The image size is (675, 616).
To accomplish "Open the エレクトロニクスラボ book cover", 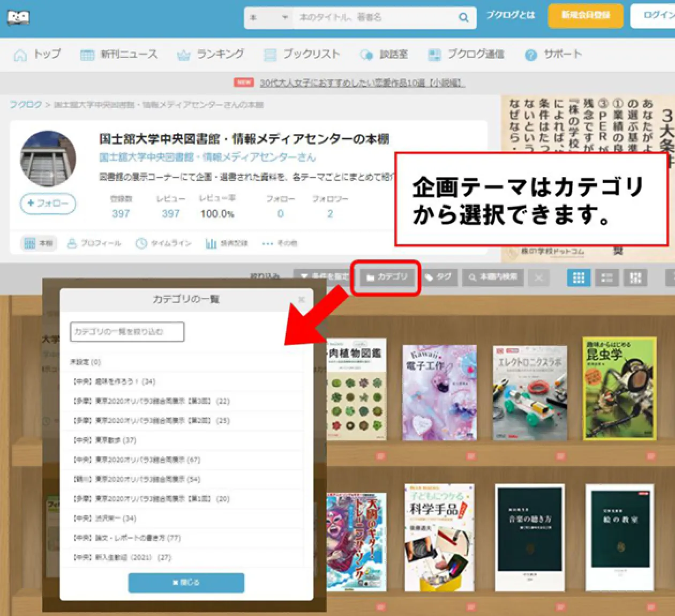I will point(530,394).
